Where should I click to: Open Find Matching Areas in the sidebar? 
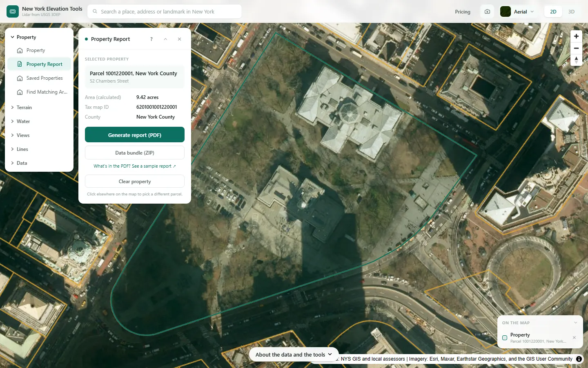click(39, 92)
